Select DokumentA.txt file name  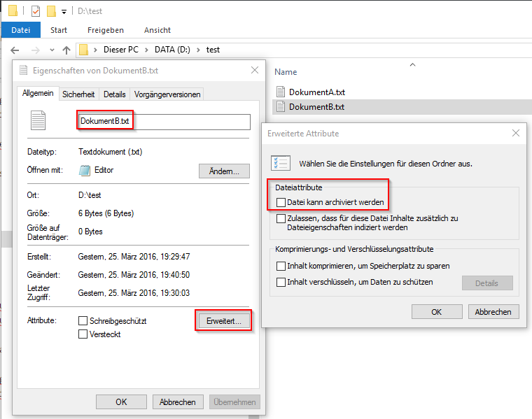(x=317, y=92)
